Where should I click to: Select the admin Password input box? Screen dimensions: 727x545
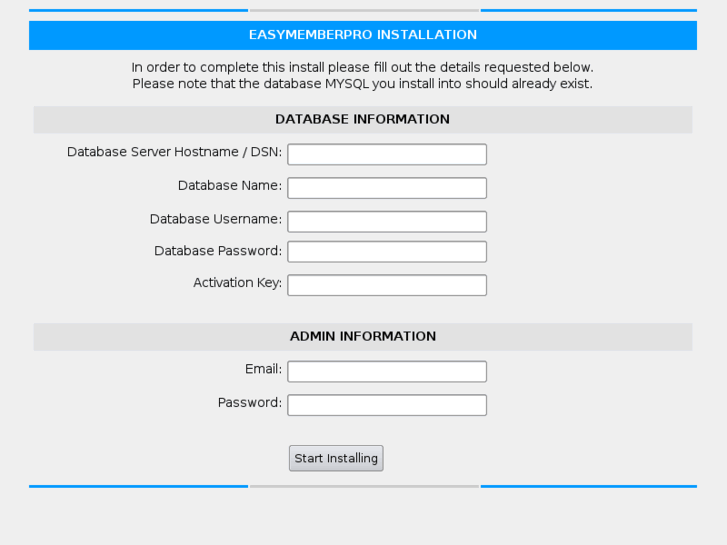coord(386,405)
